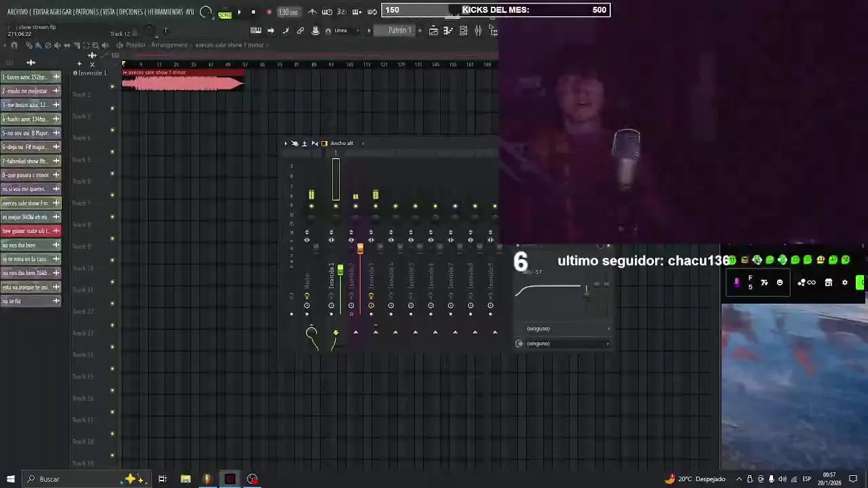The image size is (868, 488).
Task: Stop playback with the stop button
Action: point(254,12)
